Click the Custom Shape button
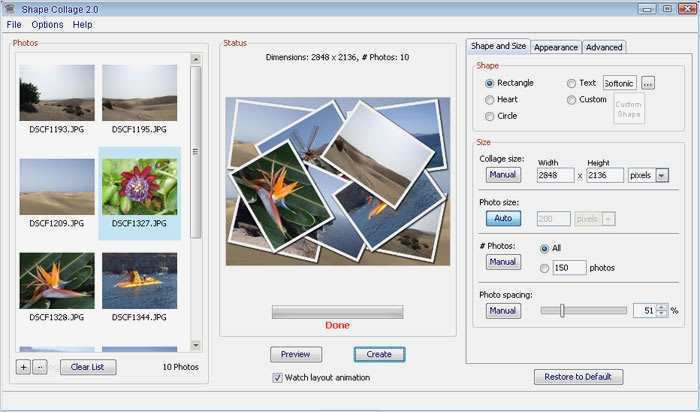 (629, 109)
